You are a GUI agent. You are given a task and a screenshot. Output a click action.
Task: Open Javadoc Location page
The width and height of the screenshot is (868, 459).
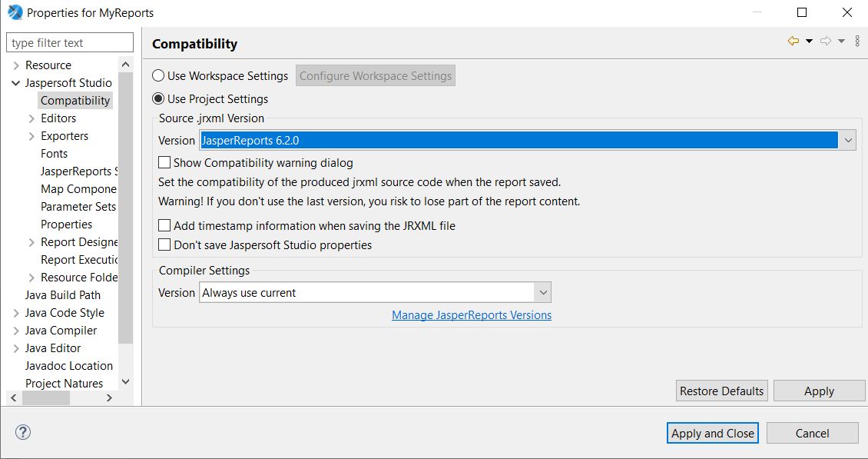68,366
